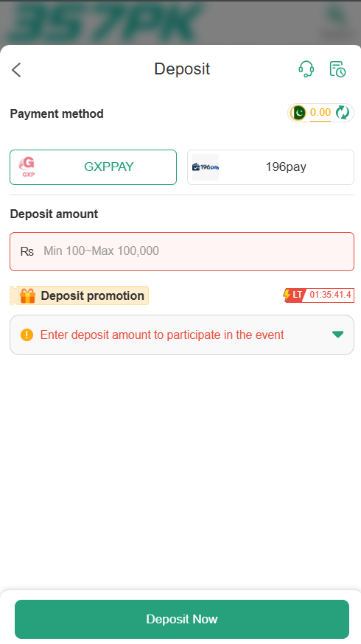Open customer support headset icon

tap(306, 69)
